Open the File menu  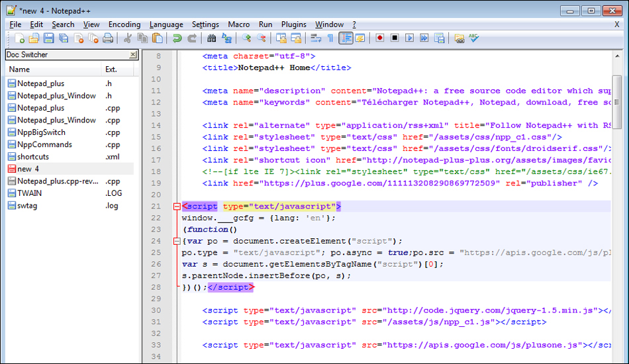pyautogui.click(x=15, y=25)
